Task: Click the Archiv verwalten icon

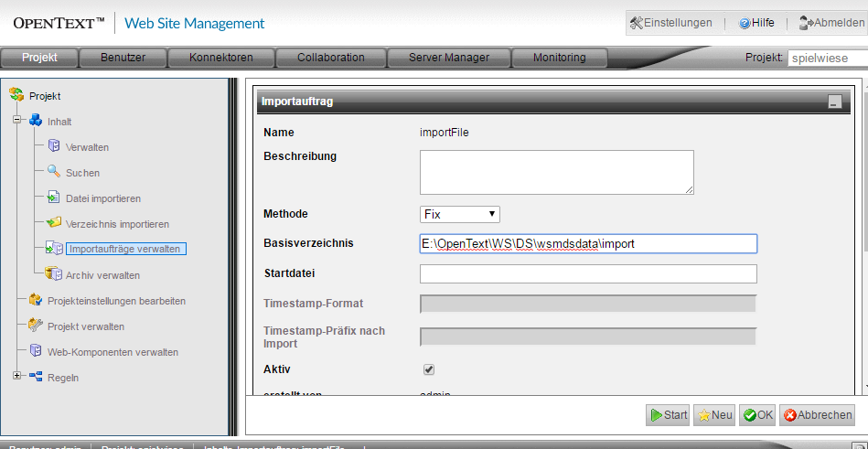Action: [x=54, y=274]
